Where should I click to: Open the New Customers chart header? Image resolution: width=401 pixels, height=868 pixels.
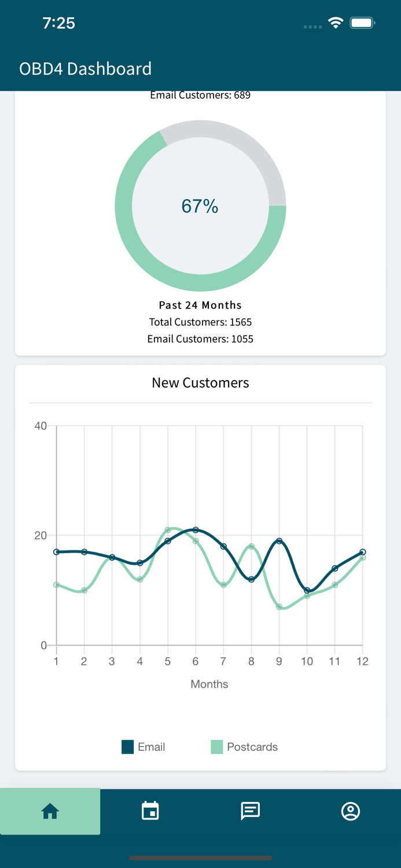tap(200, 382)
